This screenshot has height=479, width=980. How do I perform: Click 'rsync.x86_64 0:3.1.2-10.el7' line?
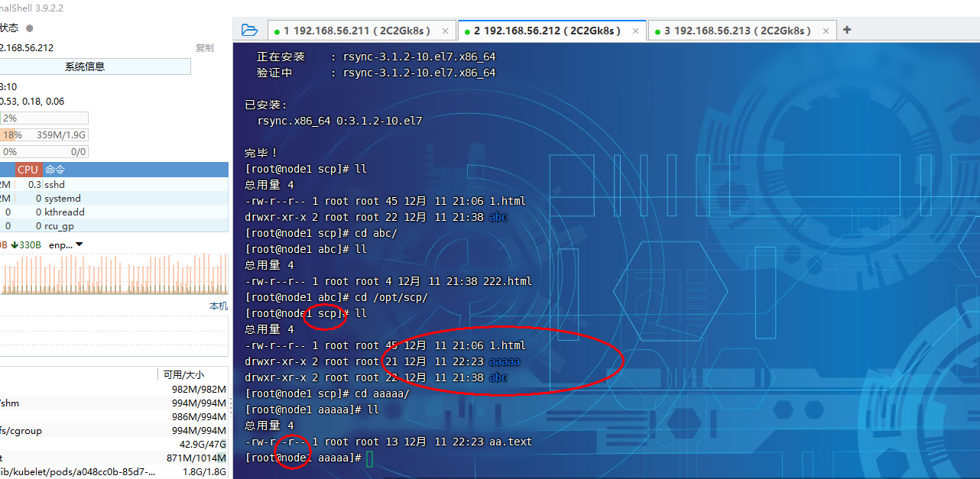click(339, 121)
